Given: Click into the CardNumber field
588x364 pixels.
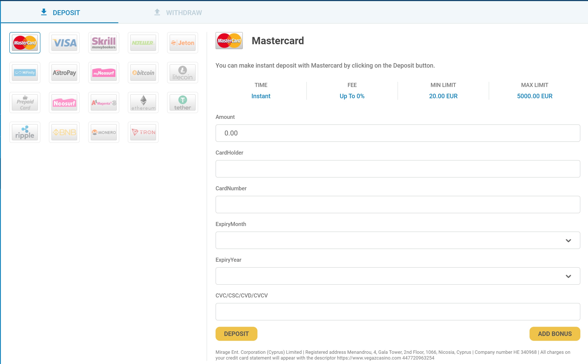Looking at the screenshot, I should pyautogui.click(x=398, y=204).
